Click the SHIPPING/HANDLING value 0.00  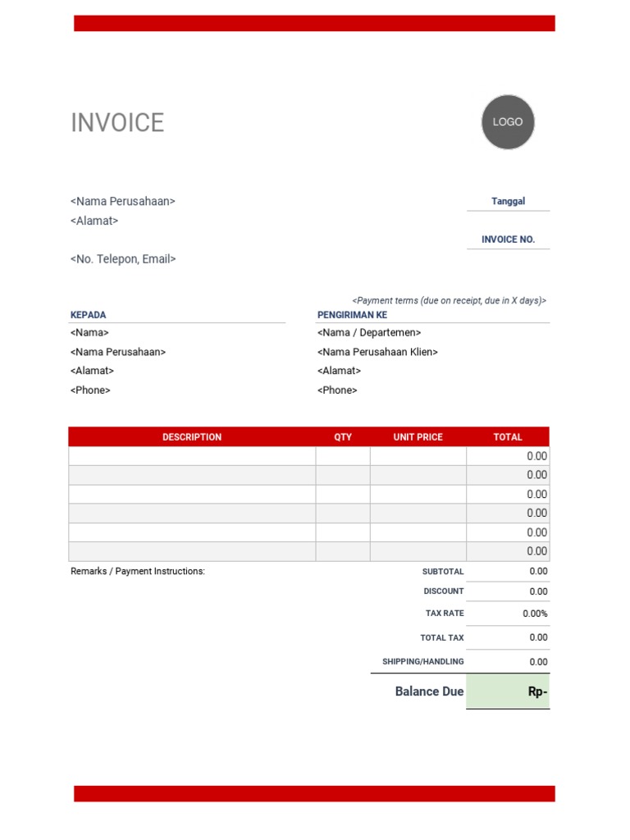pos(538,662)
